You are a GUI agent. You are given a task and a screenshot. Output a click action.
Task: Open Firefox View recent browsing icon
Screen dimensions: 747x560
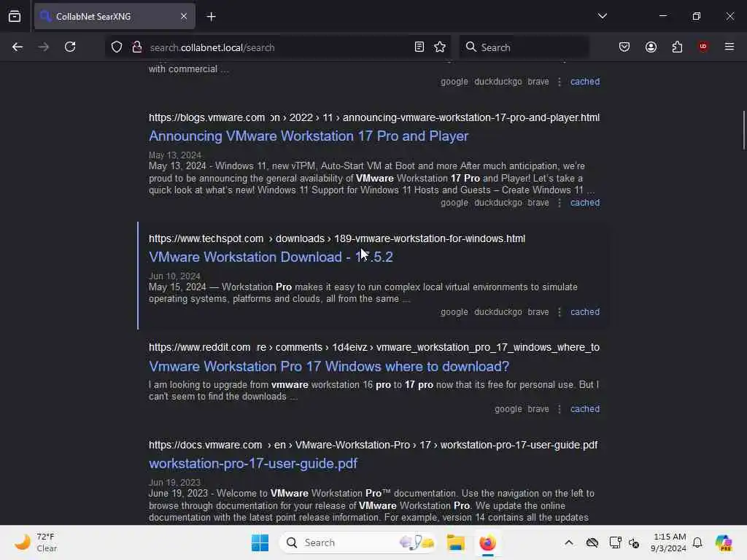[15, 16]
